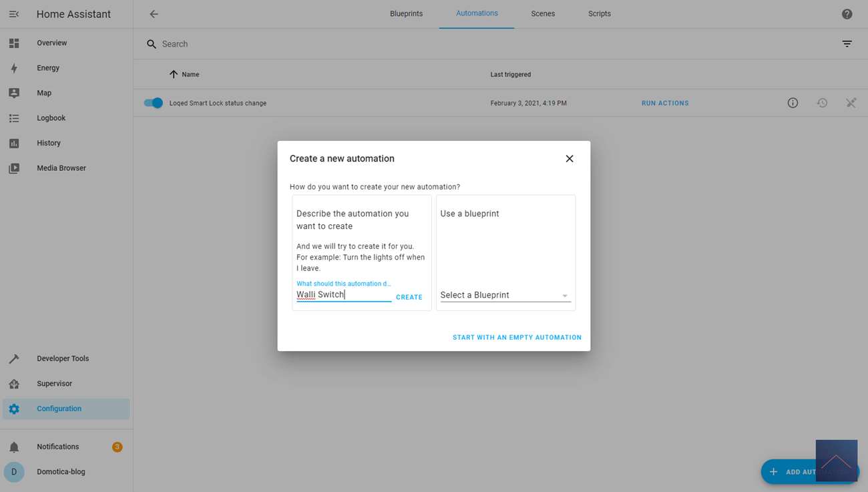The image size is (868, 492).
Task: Show info for Loqed Smart Lock automation
Action: click(793, 103)
